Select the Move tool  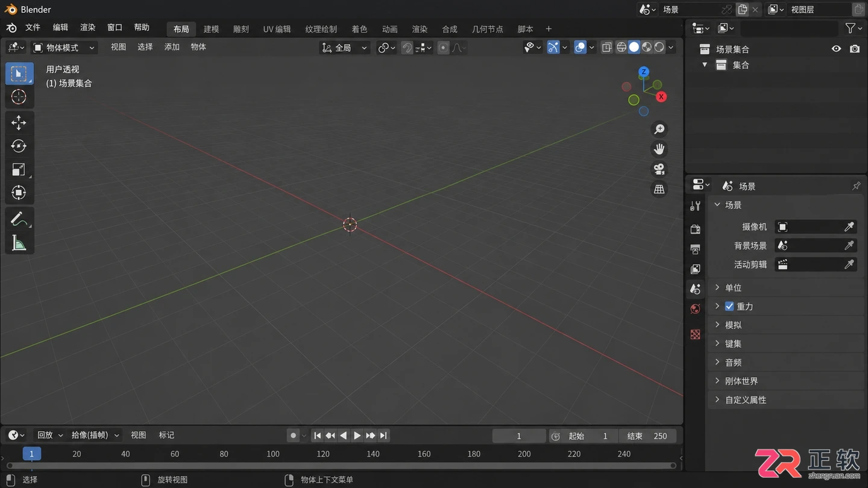point(19,123)
